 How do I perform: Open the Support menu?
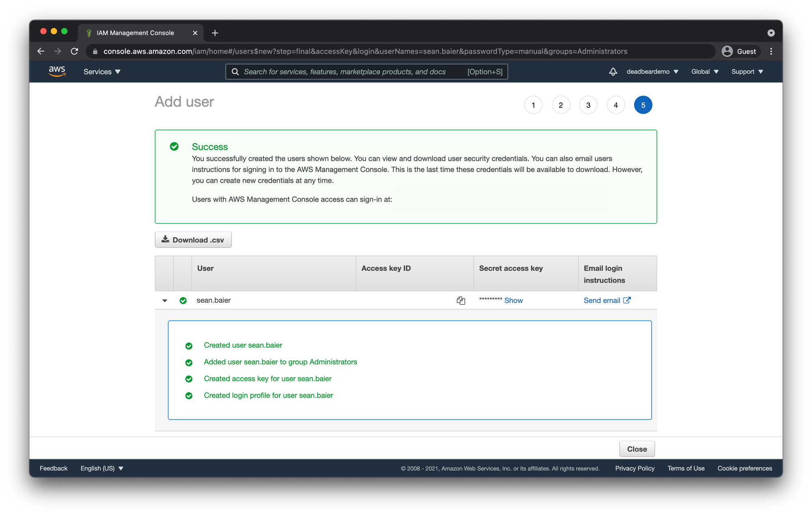coord(747,72)
